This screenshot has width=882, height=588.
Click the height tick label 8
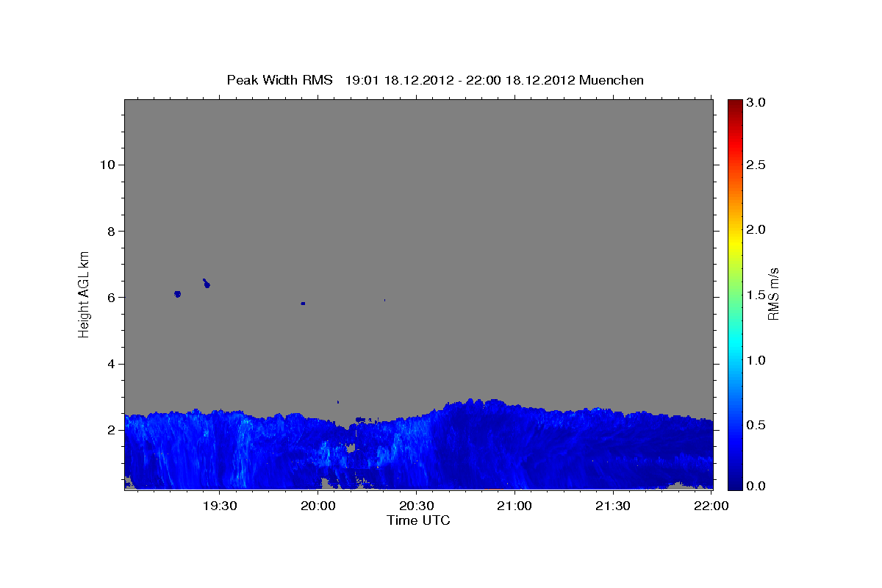(110, 231)
